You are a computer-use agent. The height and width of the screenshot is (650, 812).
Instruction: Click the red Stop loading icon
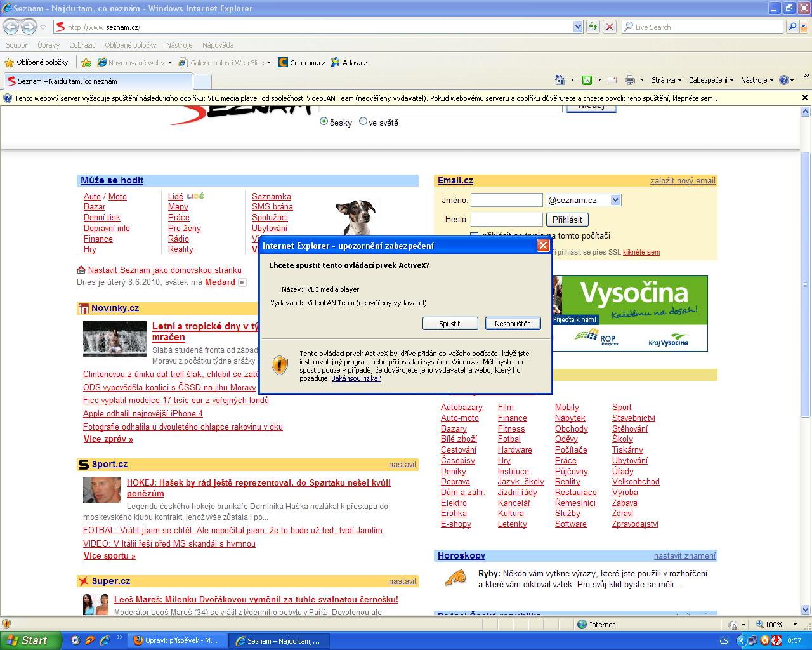coord(609,27)
